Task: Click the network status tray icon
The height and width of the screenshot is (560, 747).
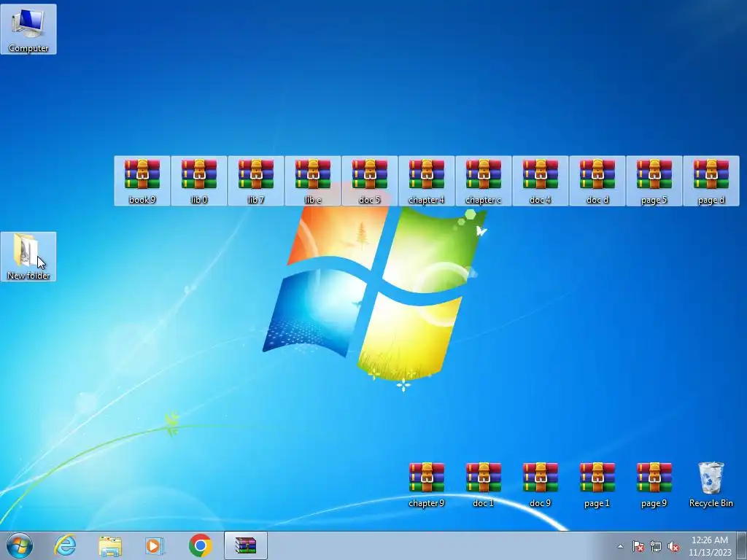Action: pyautogui.click(x=656, y=546)
